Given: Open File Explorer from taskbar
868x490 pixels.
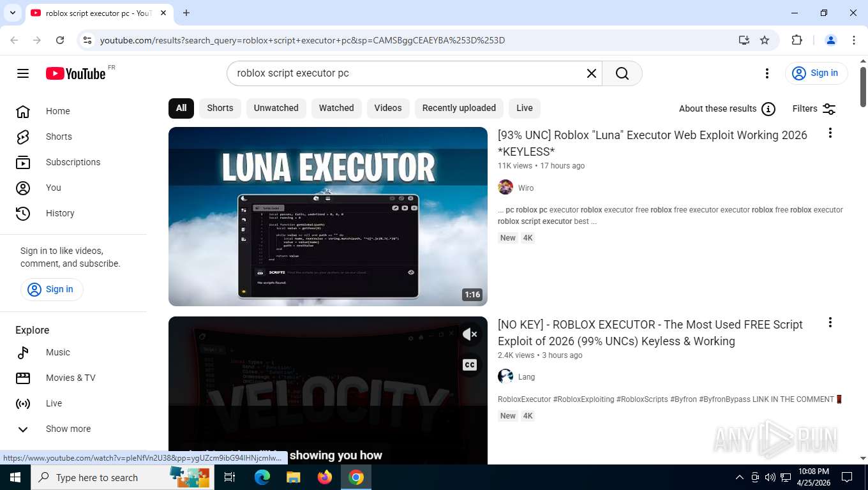Looking at the screenshot, I should (x=293, y=477).
